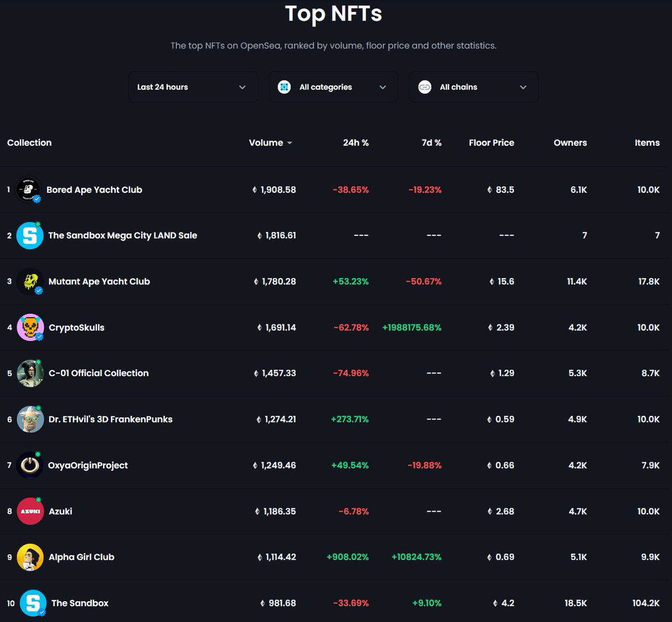Click the 7d change +9.10%

427,603
